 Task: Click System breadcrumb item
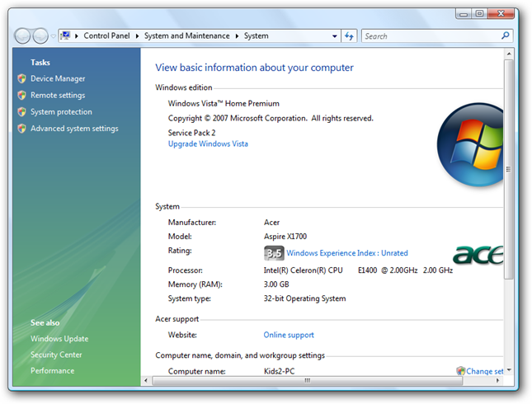click(x=257, y=36)
